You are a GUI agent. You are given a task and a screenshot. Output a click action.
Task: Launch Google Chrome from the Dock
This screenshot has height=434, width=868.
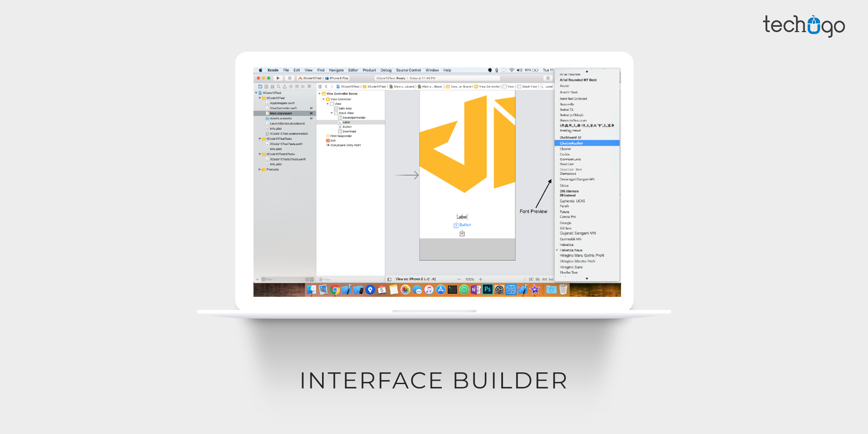tap(335, 290)
